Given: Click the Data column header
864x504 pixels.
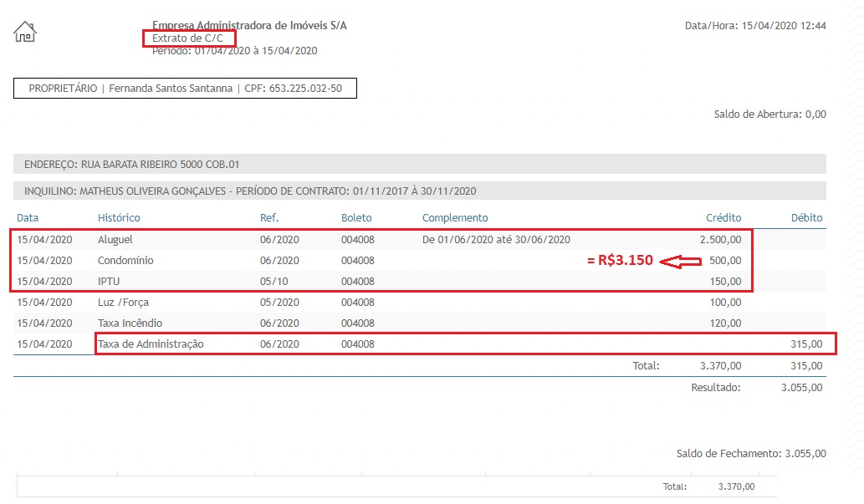Looking at the screenshot, I should coord(28,218).
